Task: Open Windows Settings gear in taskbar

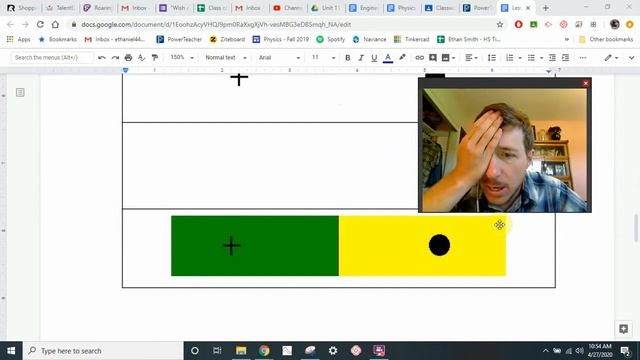Action: coord(333,351)
